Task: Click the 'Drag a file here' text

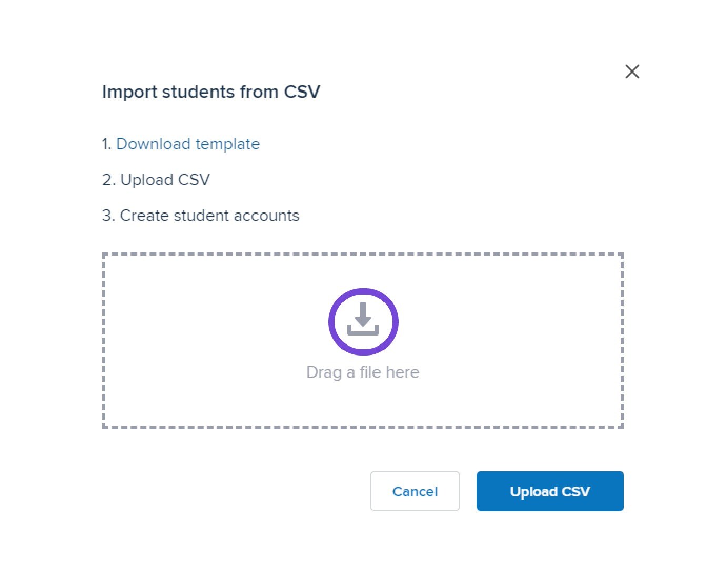Action: coord(363,372)
